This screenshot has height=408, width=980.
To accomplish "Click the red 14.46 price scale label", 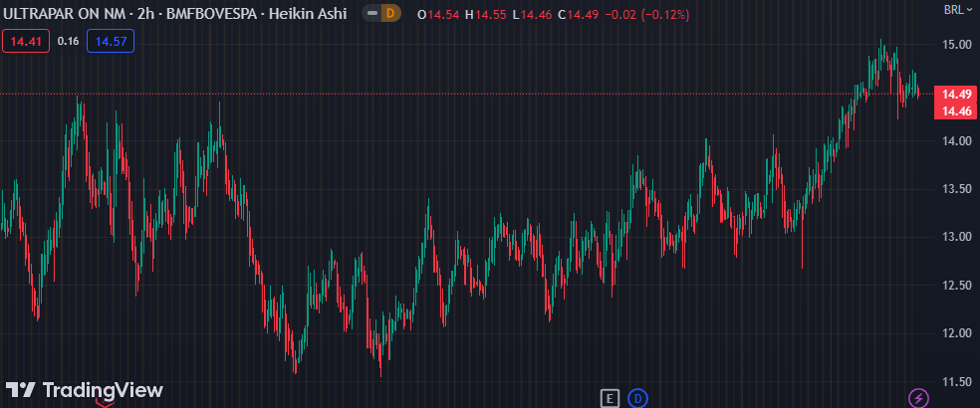I will click(x=956, y=111).
